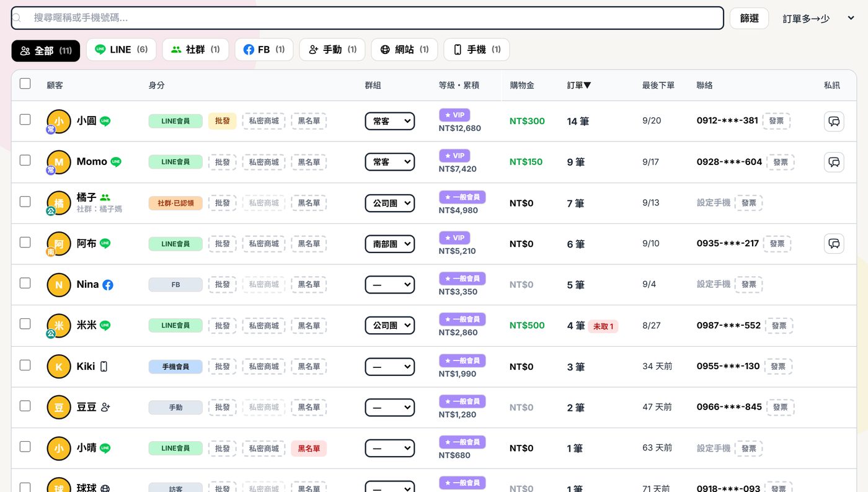
Task: Click the phone icon next to Kiki
Action: 104,367
